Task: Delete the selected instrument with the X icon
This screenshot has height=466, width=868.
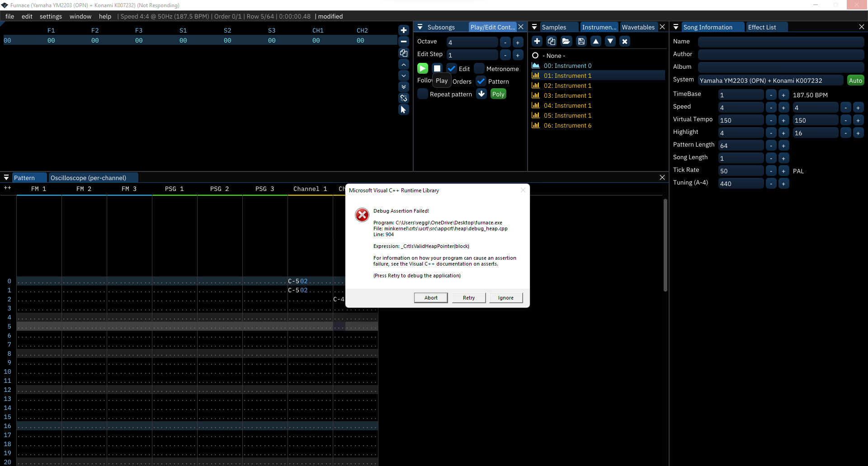Action: coord(625,41)
